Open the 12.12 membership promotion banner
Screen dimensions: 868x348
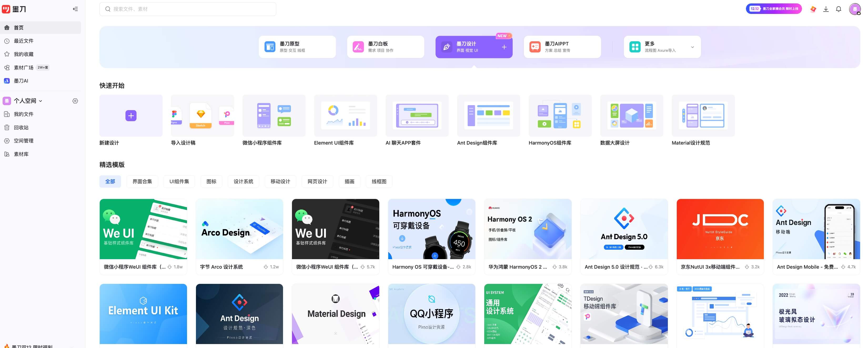(774, 8)
